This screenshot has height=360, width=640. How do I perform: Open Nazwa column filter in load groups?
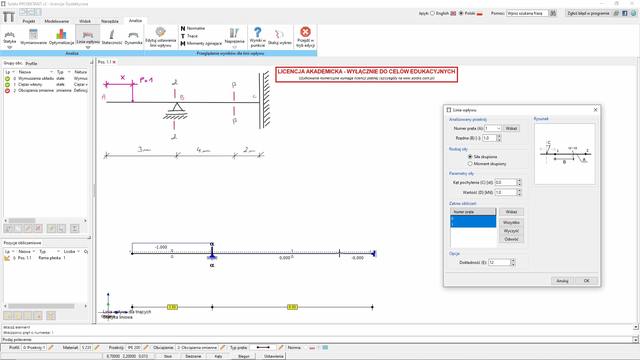pyautogui.click(x=51, y=72)
